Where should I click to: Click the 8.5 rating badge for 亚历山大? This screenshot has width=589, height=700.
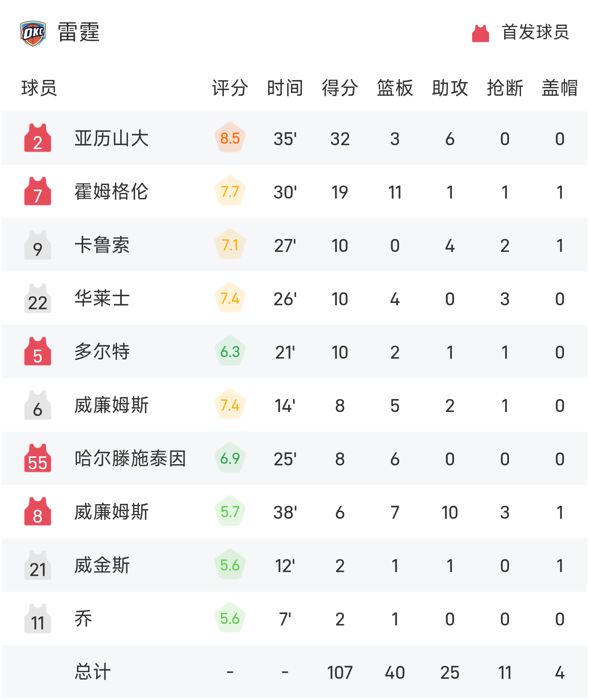[x=230, y=138]
